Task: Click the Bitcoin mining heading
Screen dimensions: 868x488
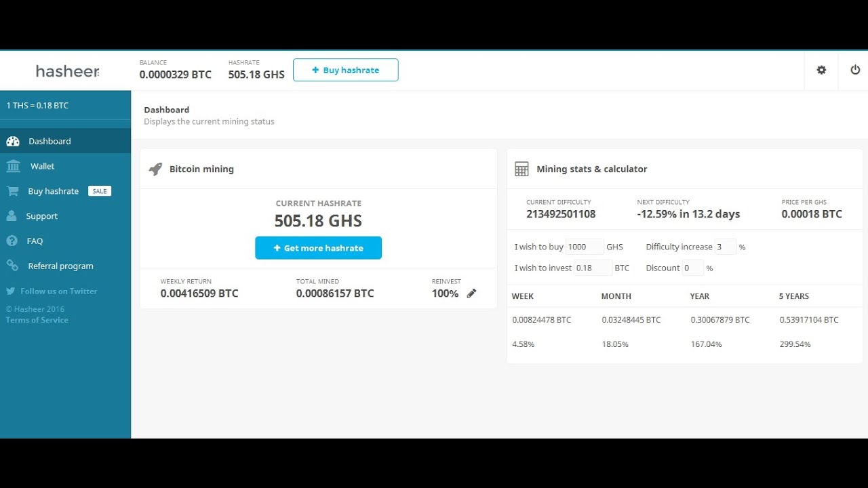Action: (201, 169)
